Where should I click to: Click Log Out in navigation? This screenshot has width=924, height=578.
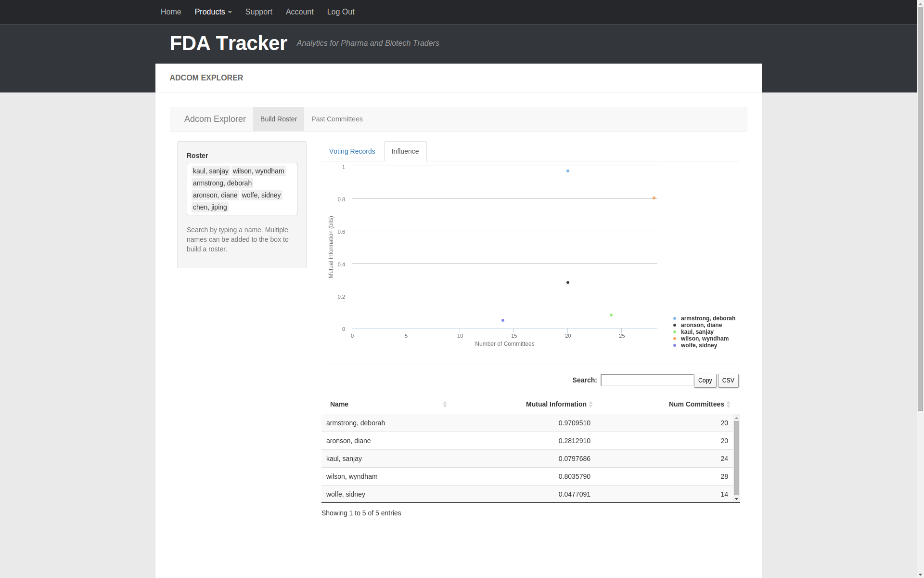click(x=341, y=12)
